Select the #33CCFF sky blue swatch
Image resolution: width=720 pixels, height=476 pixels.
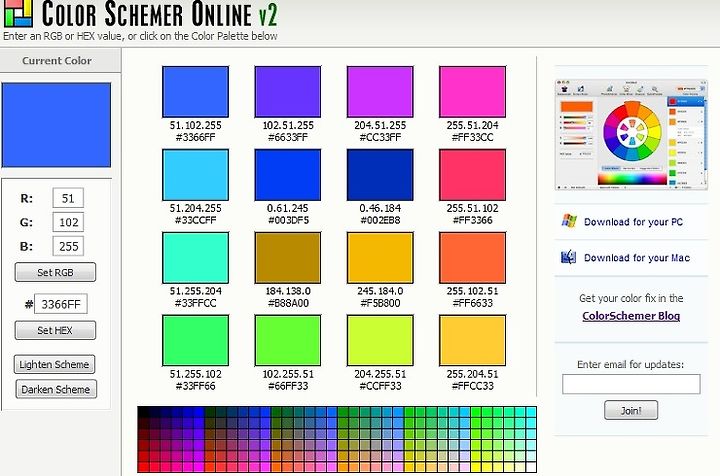point(196,175)
